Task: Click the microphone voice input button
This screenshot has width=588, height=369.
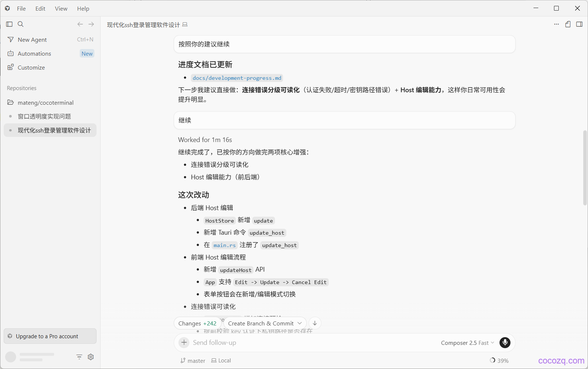Action: [x=505, y=343]
